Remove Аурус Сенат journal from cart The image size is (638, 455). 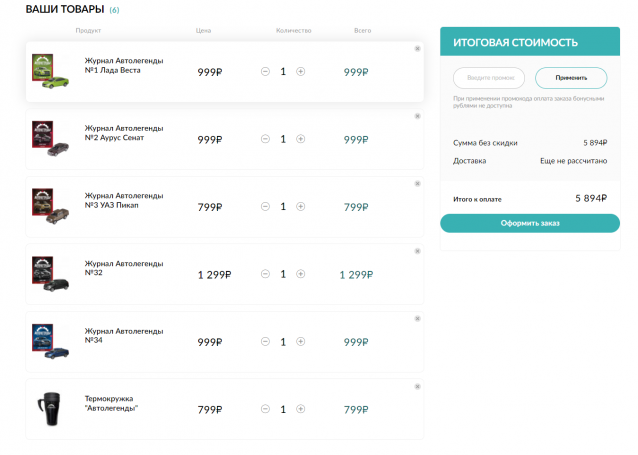tap(417, 116)
